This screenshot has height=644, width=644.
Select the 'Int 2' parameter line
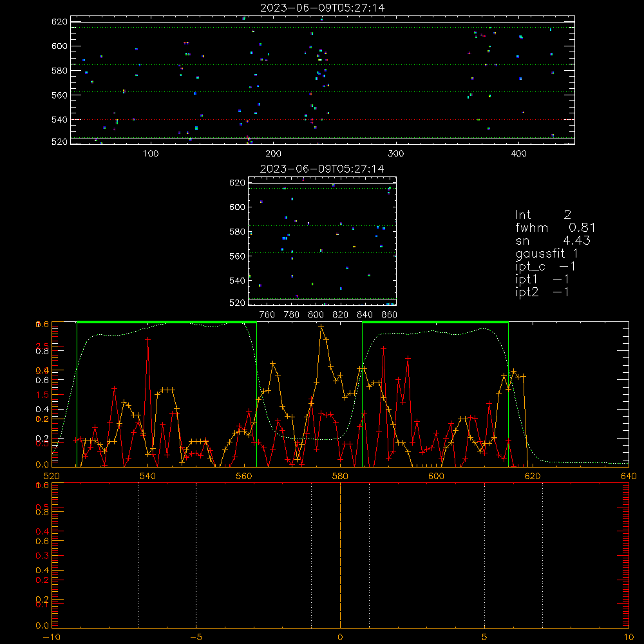543,214
